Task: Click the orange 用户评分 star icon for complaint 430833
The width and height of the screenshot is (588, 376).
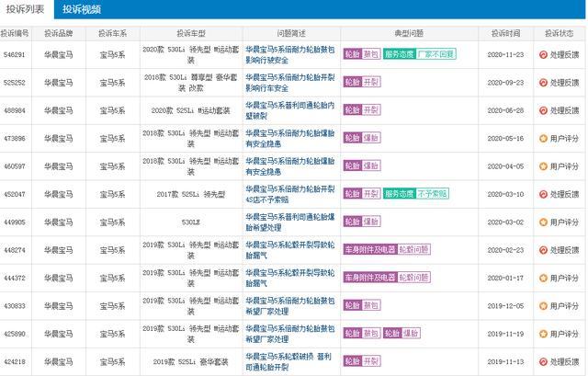Action: coord(543,306)
